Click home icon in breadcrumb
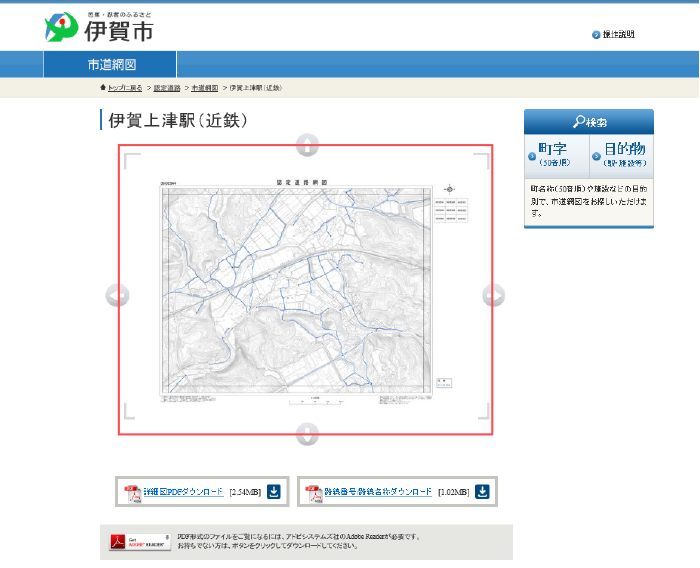 coord(103,87)
